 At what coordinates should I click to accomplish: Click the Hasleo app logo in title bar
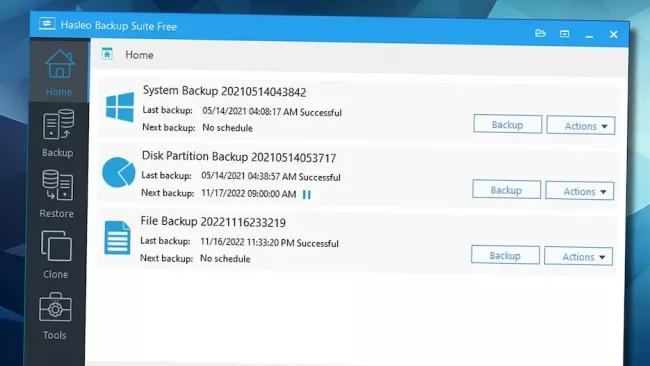point(47,24)
